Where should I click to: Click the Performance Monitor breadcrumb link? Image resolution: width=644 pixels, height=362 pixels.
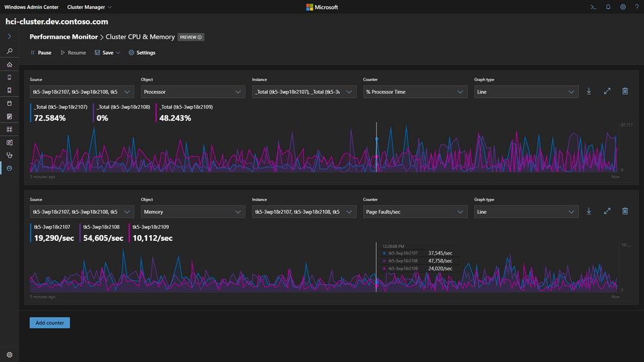coord(64,37)
